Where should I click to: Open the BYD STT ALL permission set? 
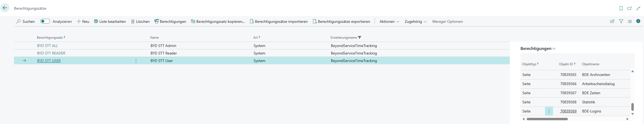tap(47, 46)
